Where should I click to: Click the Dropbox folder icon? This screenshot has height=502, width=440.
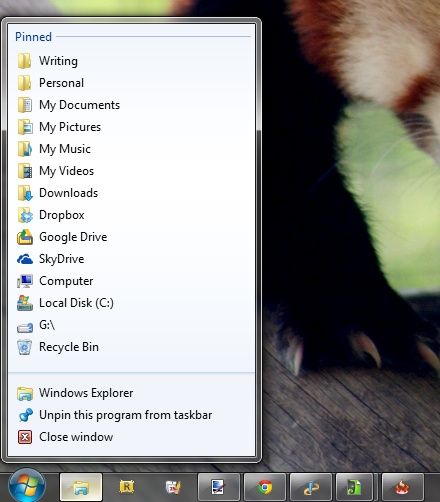[x=25, y=215]
